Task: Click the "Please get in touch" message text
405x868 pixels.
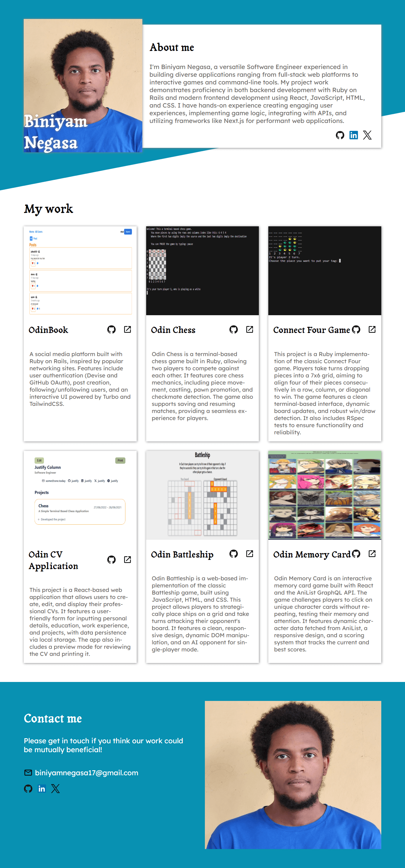Action: [103, 745]
